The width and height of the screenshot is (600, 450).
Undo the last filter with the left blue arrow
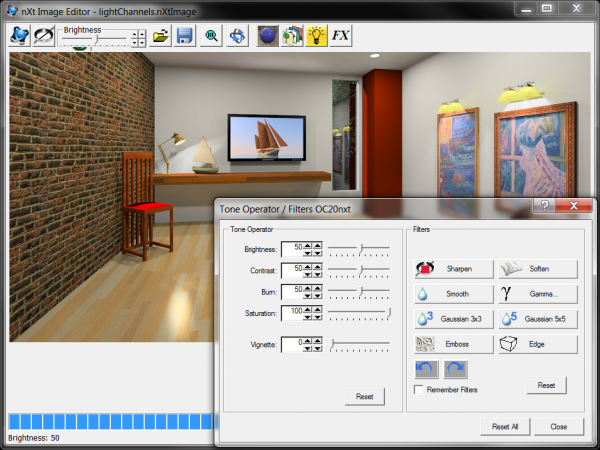426,369
